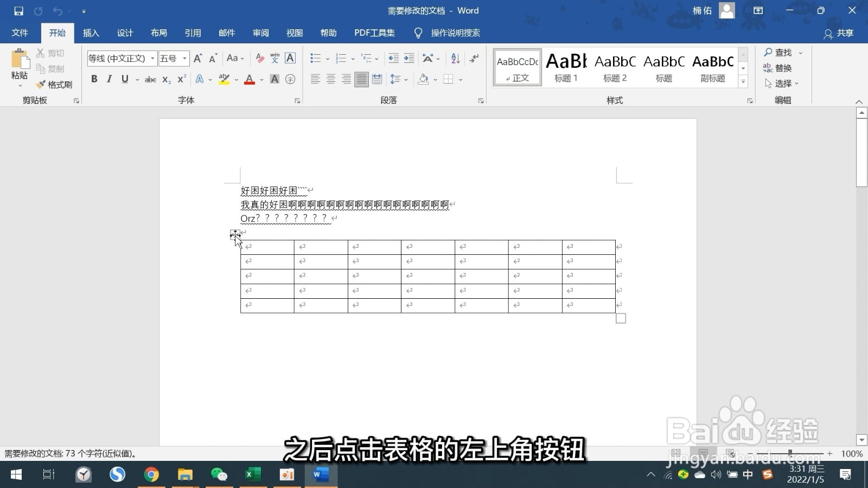
Task: Show or hide paragraph marks icon
Action: (x=475, y=58)
